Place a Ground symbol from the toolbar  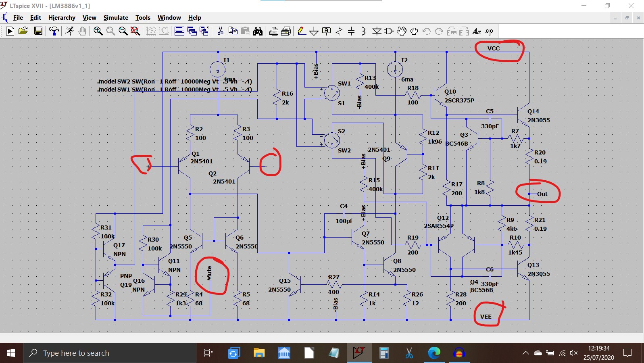click(x=314, y=31)
